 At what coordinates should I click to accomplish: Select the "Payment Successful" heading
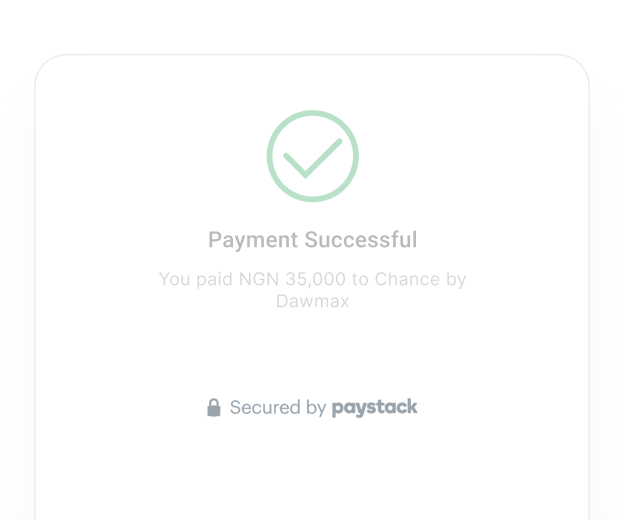[312, 240]
